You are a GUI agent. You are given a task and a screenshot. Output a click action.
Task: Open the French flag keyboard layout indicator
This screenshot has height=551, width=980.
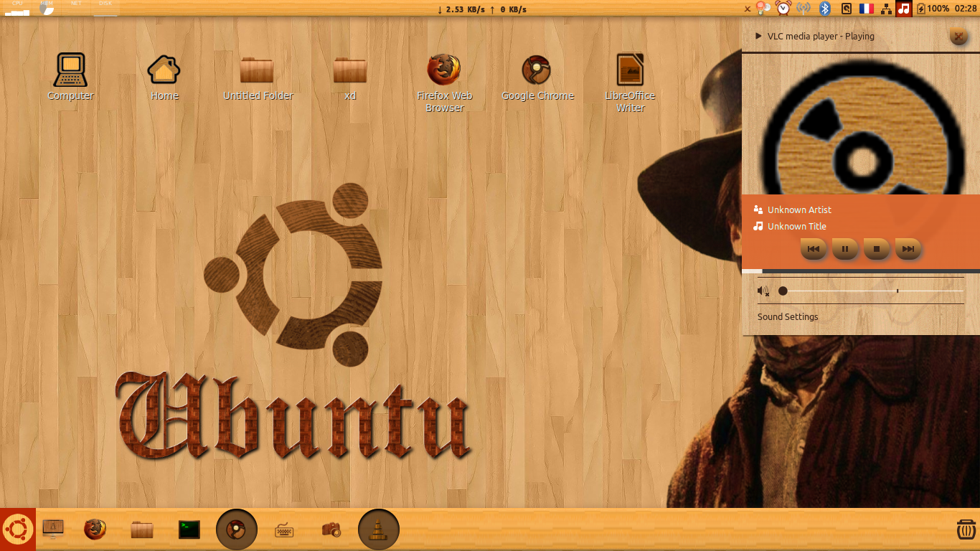[866, 9]
